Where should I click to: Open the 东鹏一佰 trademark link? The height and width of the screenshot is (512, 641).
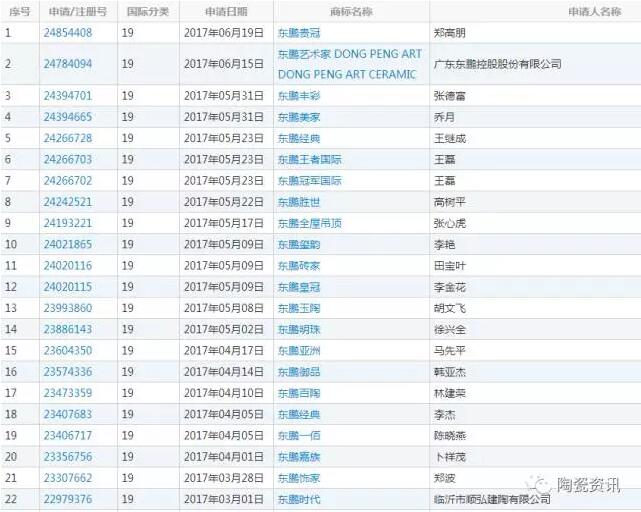click(x=299, y=436)
